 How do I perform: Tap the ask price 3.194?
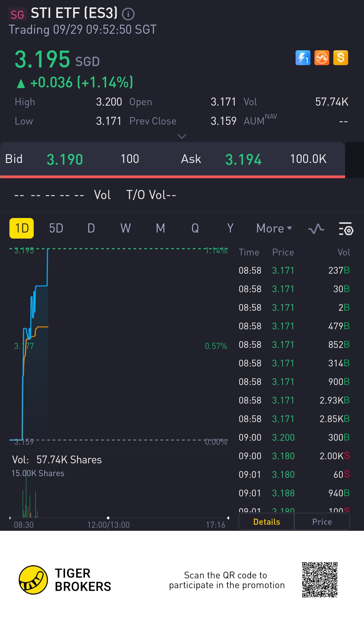pos(243,159)
